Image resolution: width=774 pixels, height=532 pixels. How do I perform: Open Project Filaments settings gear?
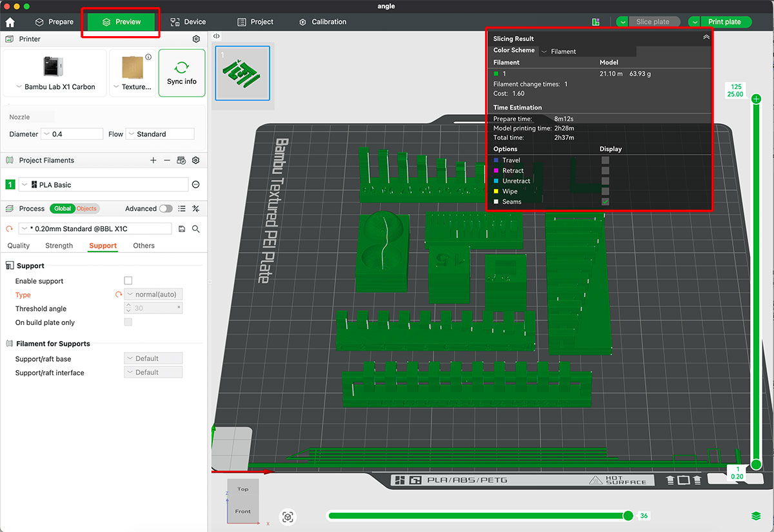(196, 161)
